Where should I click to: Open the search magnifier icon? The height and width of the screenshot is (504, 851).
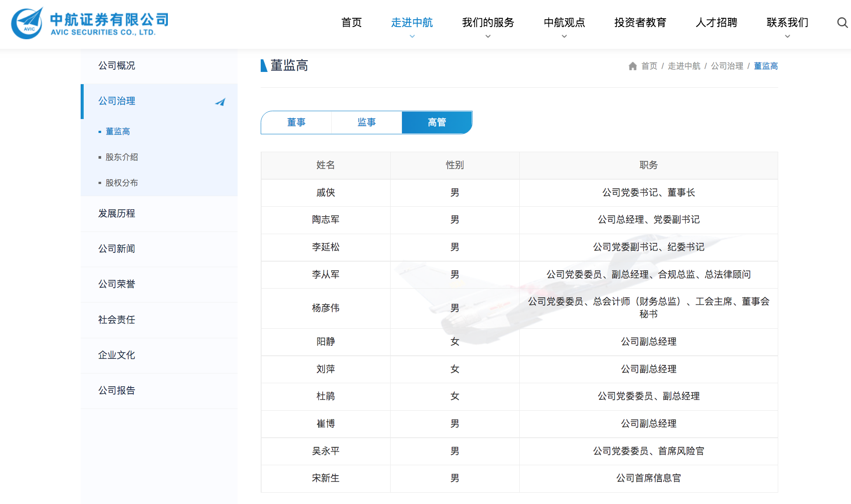coord(842,23)
